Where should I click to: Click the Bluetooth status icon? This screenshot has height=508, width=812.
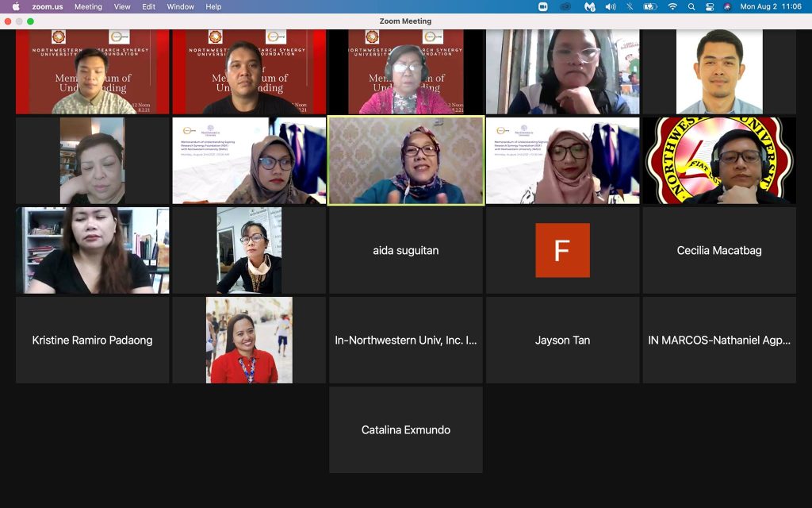coord(630,6)
